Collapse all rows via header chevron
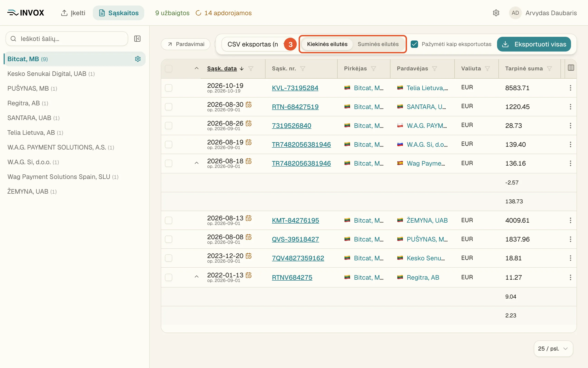 click(197, 68)
